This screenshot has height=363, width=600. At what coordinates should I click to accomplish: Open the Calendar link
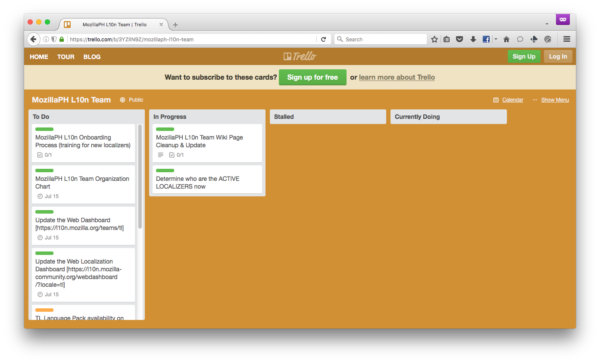[x=512, y=100]
